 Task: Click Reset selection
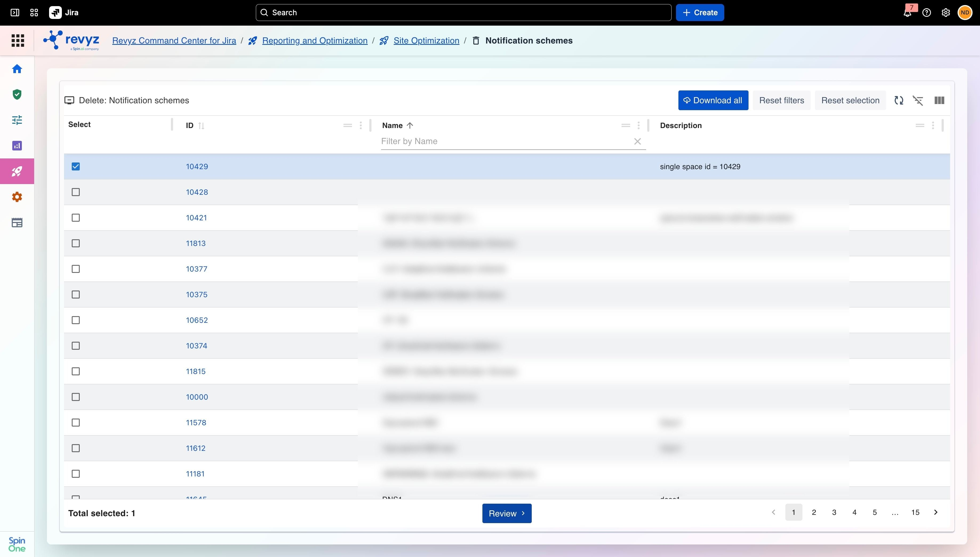click(850, 100)
